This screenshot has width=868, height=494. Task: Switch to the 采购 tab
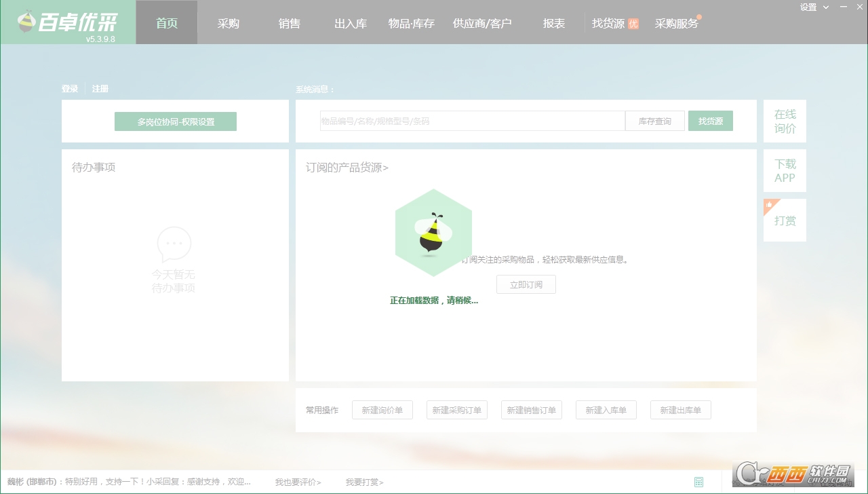click(228, 23)
